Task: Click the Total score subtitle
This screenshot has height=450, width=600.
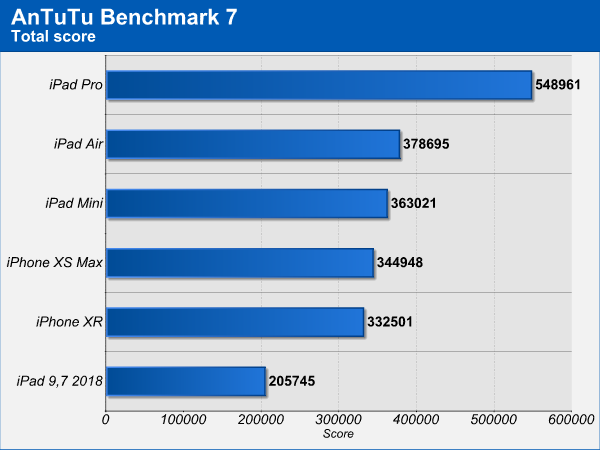Action: point(54,37)
